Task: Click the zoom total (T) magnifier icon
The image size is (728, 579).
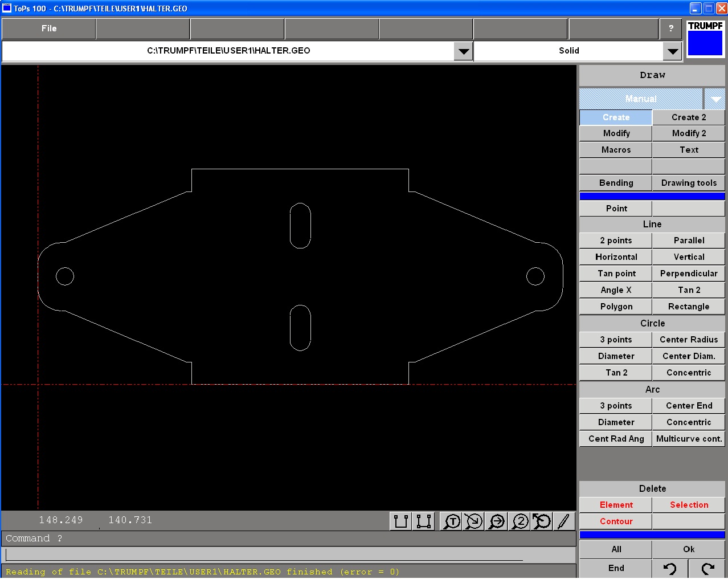Action: tap(452, 521)
